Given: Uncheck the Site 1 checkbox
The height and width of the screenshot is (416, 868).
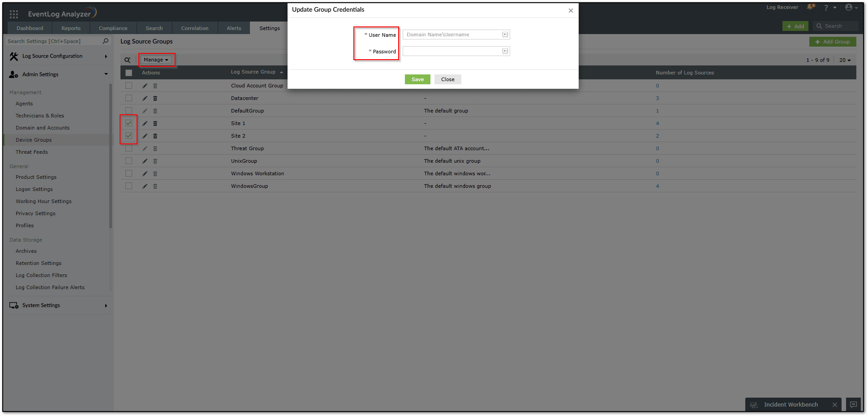Looking at the screenshot, I should click(x=129, y=123).
